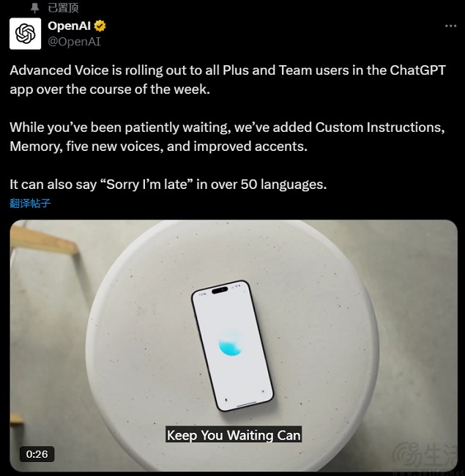The height and width of the screenshot is (476, 465).
Task: Click the 0:26 video duration badge
Action: (37, 454)
